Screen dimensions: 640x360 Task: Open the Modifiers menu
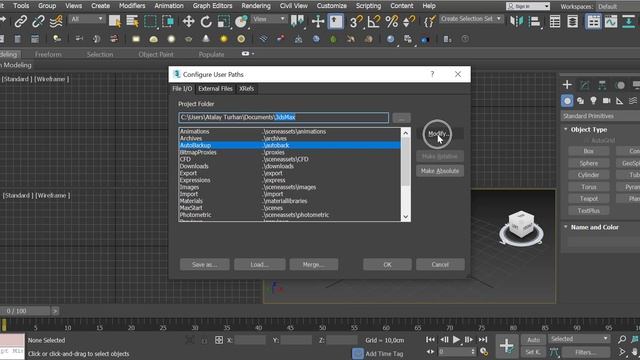click(132, 6)
